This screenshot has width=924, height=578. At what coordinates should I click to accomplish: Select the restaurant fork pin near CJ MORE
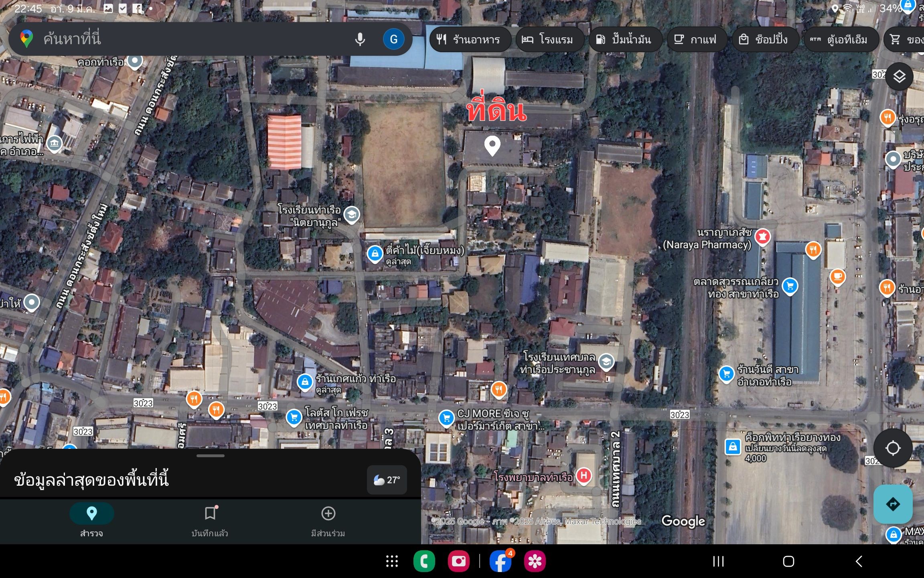pos(498,389)
